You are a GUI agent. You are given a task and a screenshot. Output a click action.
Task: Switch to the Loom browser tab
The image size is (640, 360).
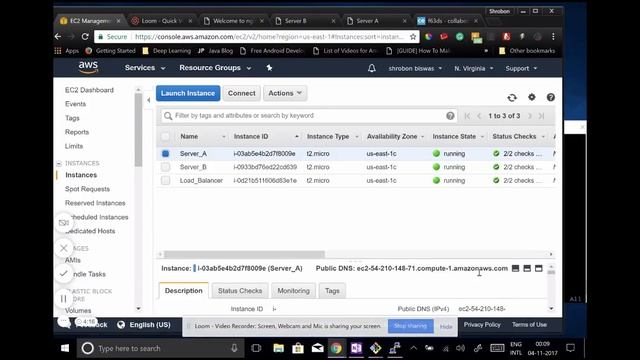pos(162,21)
